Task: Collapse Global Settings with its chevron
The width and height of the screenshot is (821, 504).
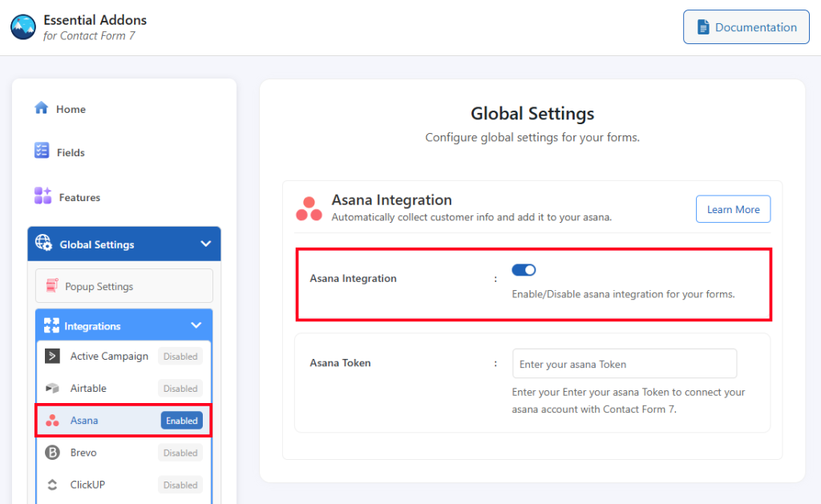Action: point(206,244)
